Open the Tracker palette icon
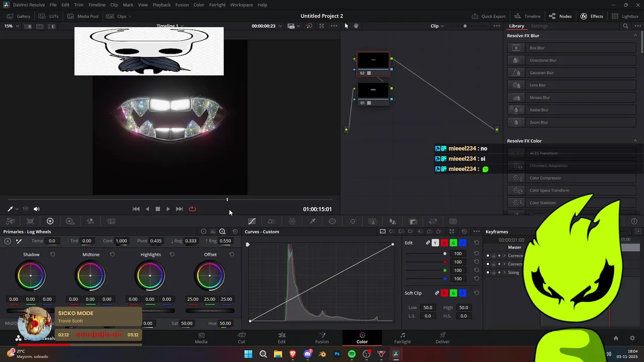The width and height of the screenshot is (644, 362). [353, 221]
